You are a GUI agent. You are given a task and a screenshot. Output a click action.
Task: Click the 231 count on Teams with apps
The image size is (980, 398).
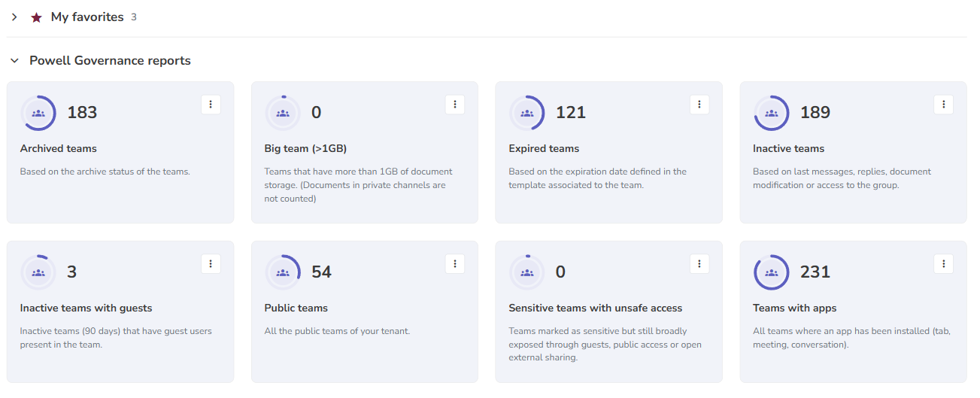pyautogui.click(x=815, y=272)
